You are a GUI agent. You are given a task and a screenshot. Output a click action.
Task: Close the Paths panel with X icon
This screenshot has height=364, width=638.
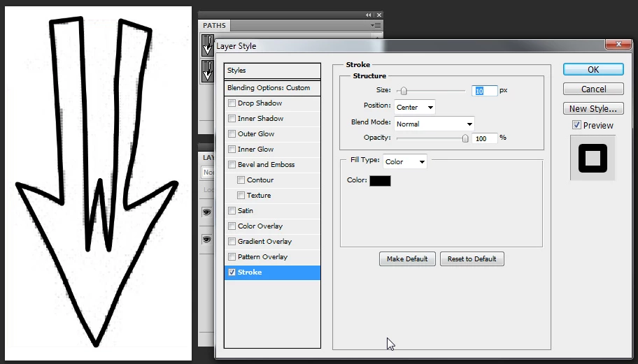tap(379, 15)
